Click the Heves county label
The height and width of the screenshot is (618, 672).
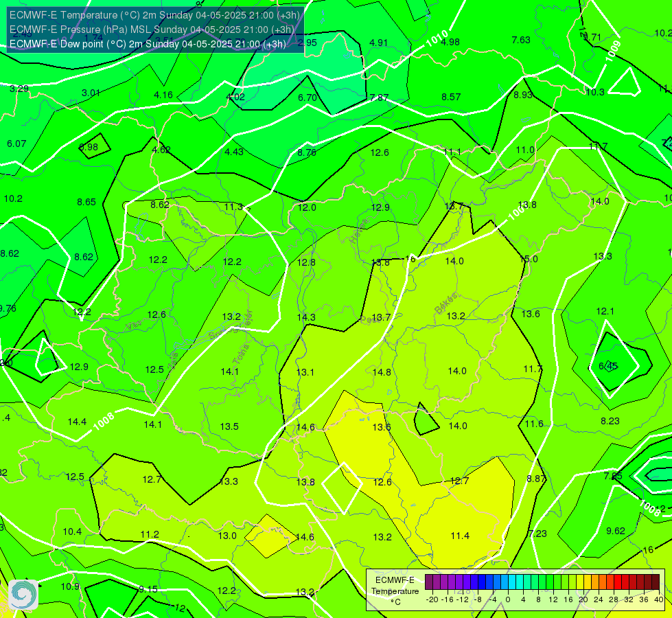point(359,231)
